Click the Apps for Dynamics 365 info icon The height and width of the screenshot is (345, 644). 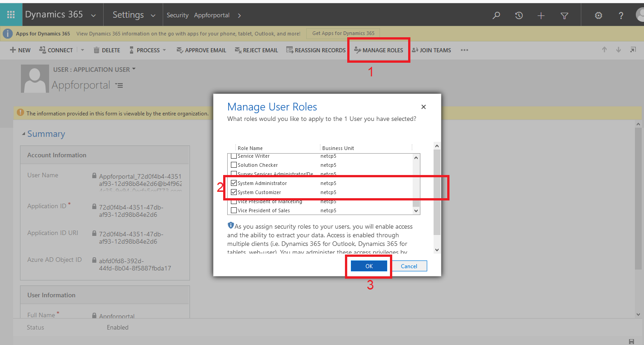[8, 34]
